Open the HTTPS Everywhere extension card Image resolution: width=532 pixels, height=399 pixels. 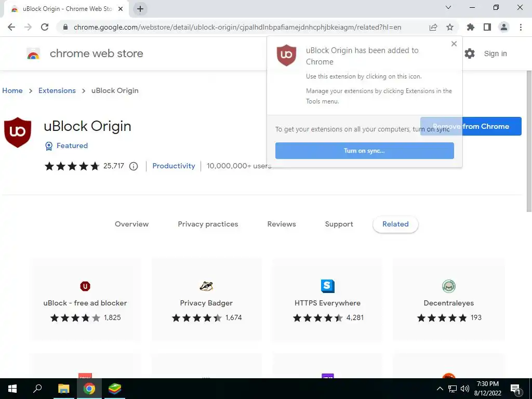[x=327, y=299]
